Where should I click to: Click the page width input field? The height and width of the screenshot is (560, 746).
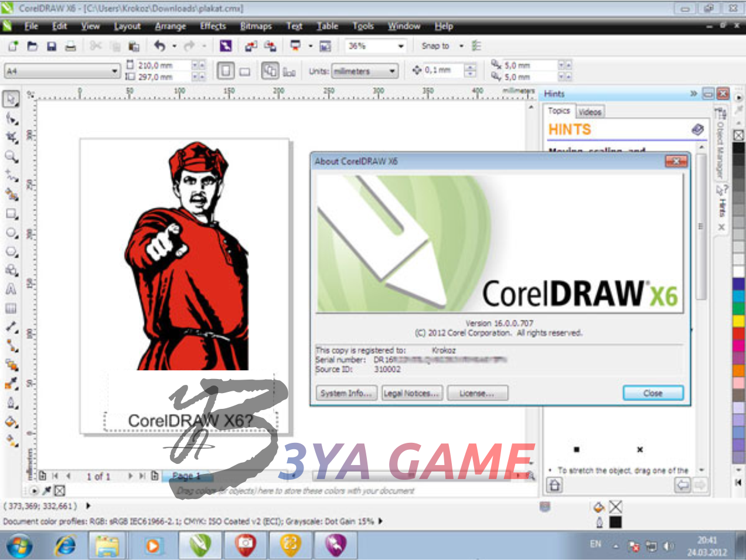click(164, 66)
